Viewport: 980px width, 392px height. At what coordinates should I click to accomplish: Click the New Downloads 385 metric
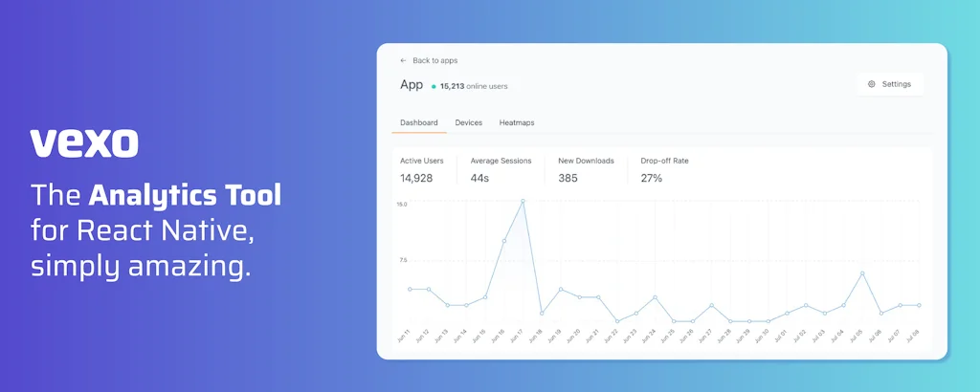coord(568,178)
